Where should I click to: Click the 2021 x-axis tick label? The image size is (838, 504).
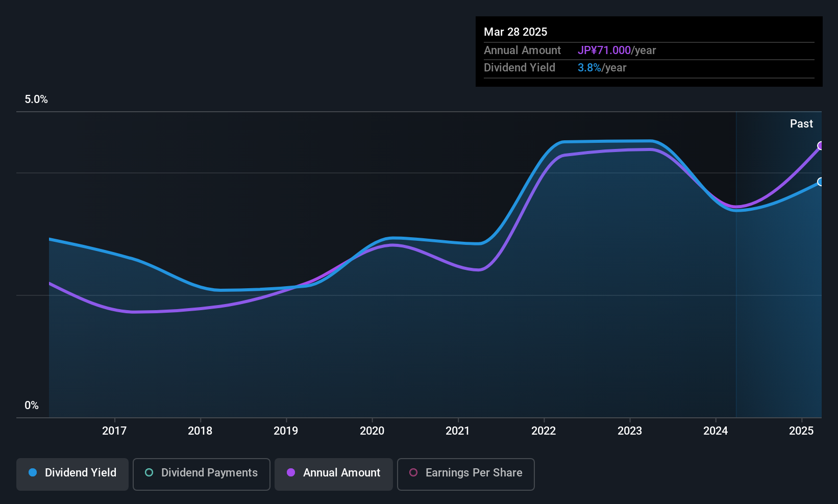click(x=458, y=431)
